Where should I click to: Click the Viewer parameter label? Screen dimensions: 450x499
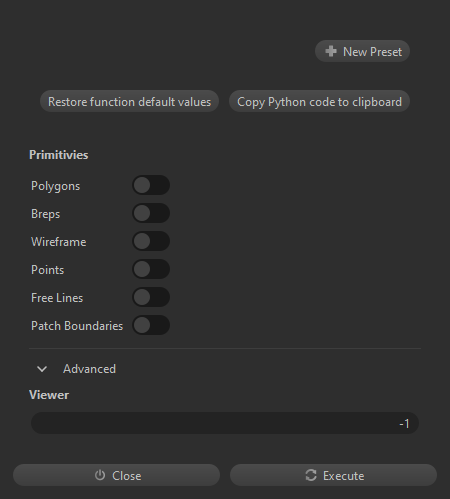49,395
